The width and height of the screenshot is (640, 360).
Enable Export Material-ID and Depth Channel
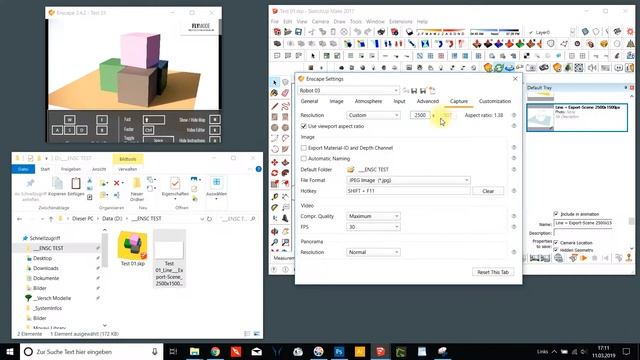pyautogui.click(x=304, y=148)
